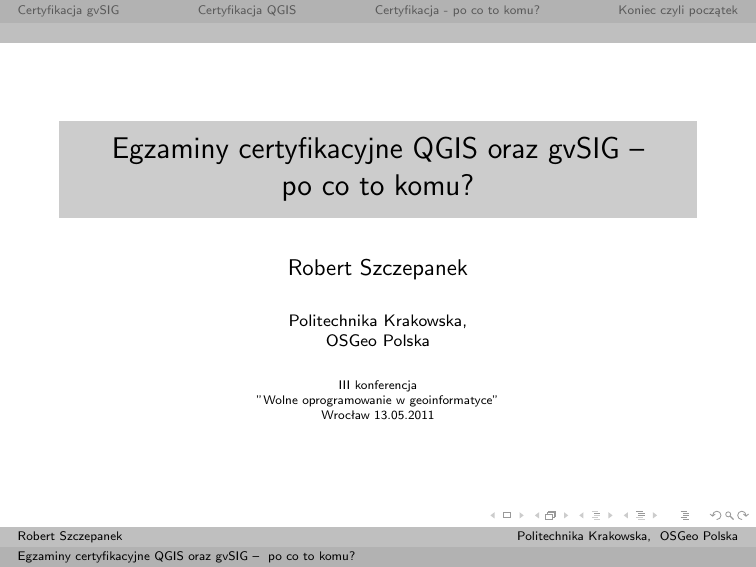The height and width of the screenshot is (567, 756).
Task: Click the search magnifier icon
Action: 728,516
